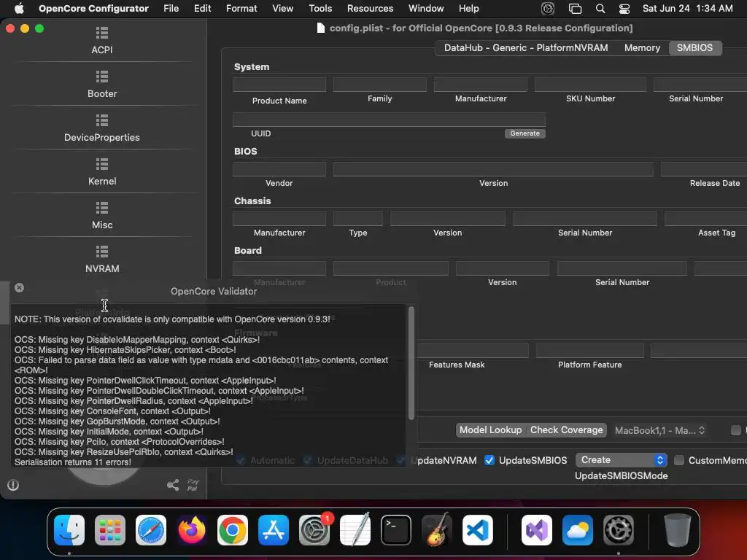Click the share icon at sidebar bottom
The height and width of the screenshot is (560, 747).
tap(173, 485)
